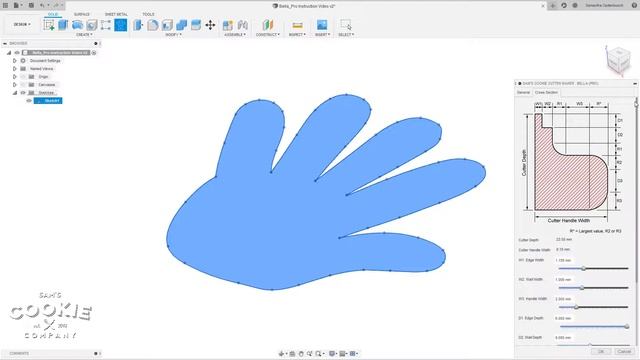Expand the Document Settings node
The image size is (640, 360).
[15, 60]
